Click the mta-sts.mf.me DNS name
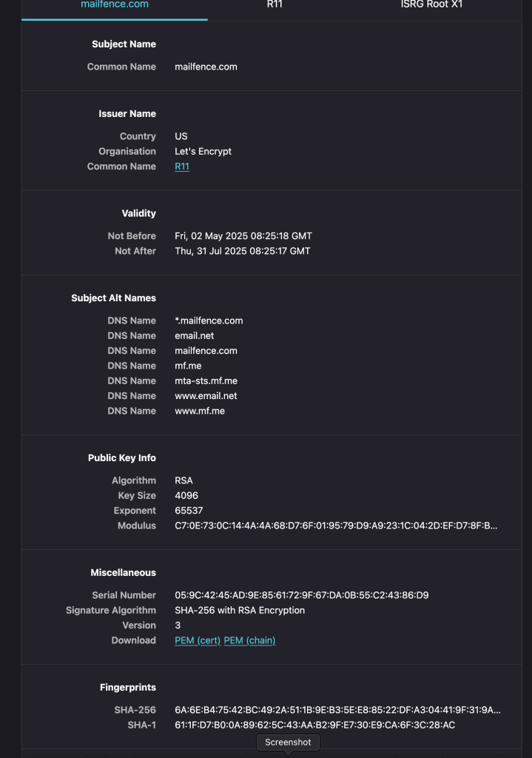Screen dimensions: 532x758 point(206,380)
